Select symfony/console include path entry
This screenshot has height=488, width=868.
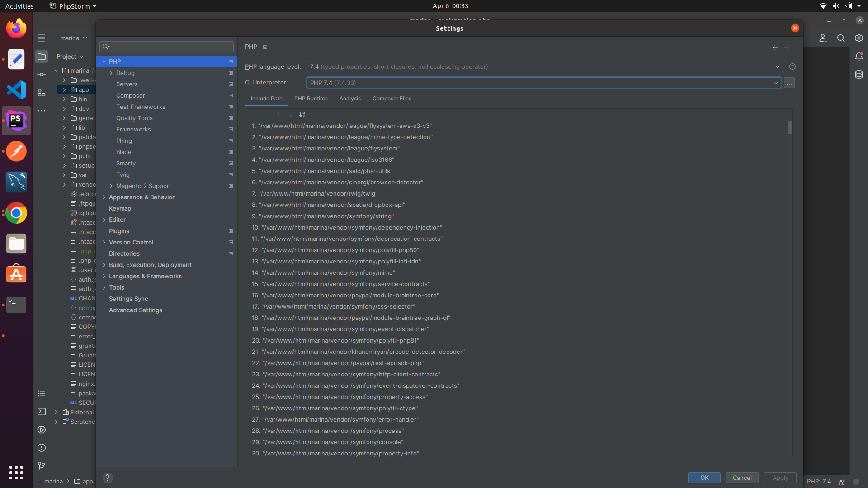click(x=328, y=442)
